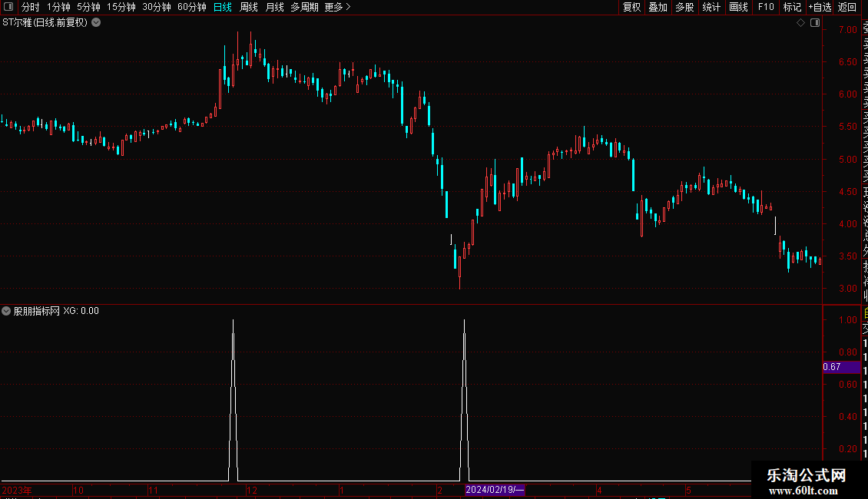
Task: Open the 统计 statistics tool
Action: point(711,7)
